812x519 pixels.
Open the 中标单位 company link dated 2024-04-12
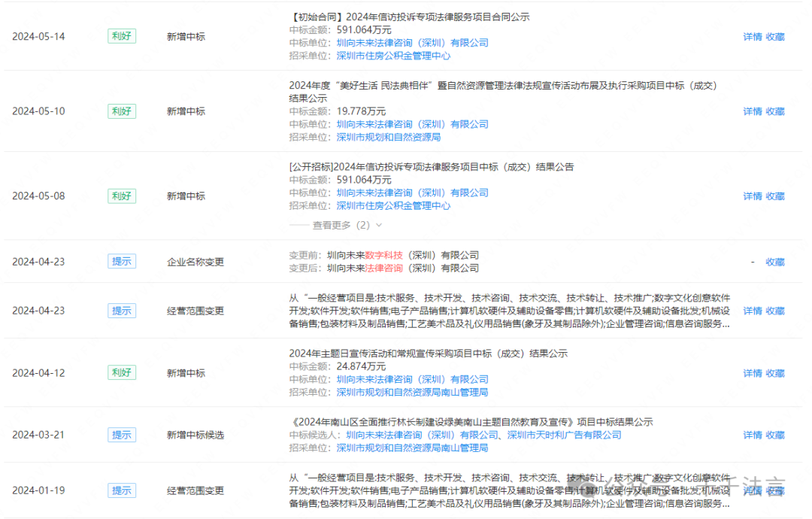coord(412,379)
